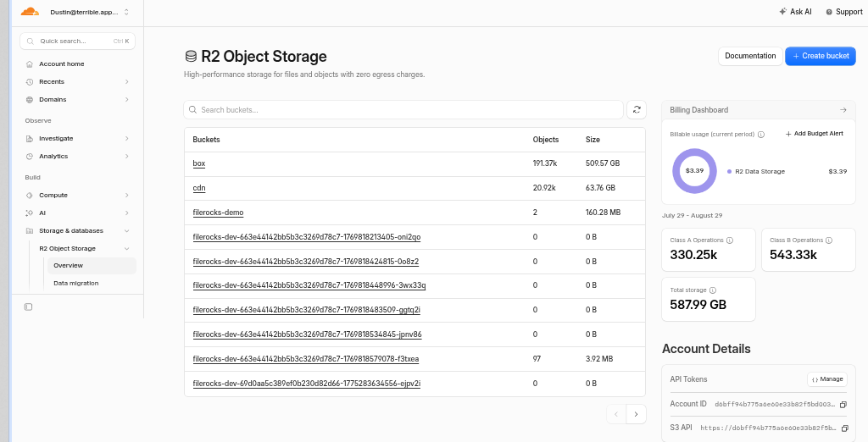
Task: Open bucket ending in 3wx33q
Action: (x=309, y=285)
